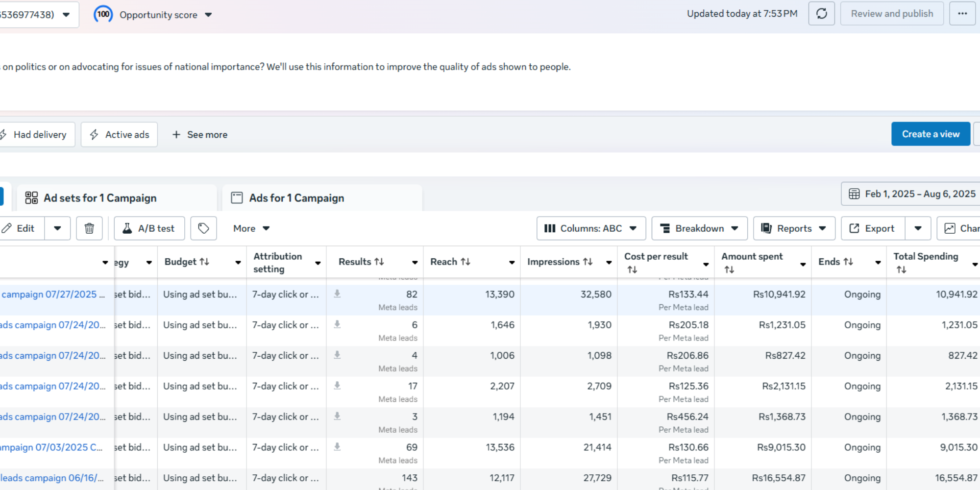This screenshot has width=980, height=490.
Task: Sort by Budget column arrows
Action: pyautogui.click(x=204, y=262)
